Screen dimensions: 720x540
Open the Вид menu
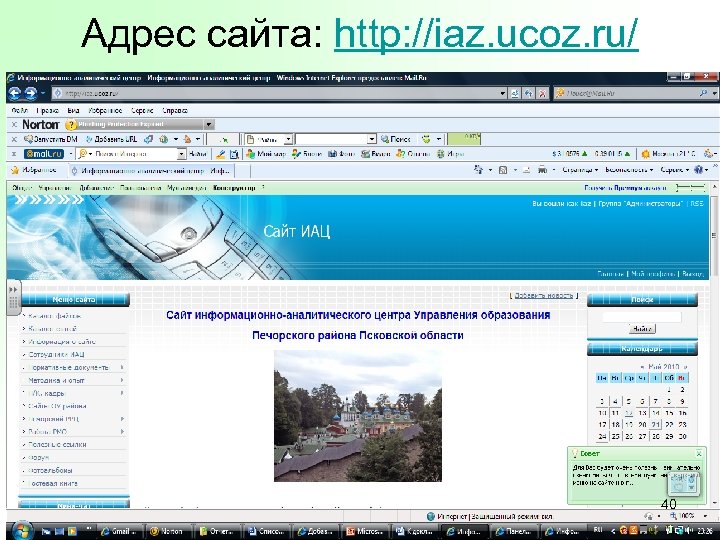(x=73, y=110)
